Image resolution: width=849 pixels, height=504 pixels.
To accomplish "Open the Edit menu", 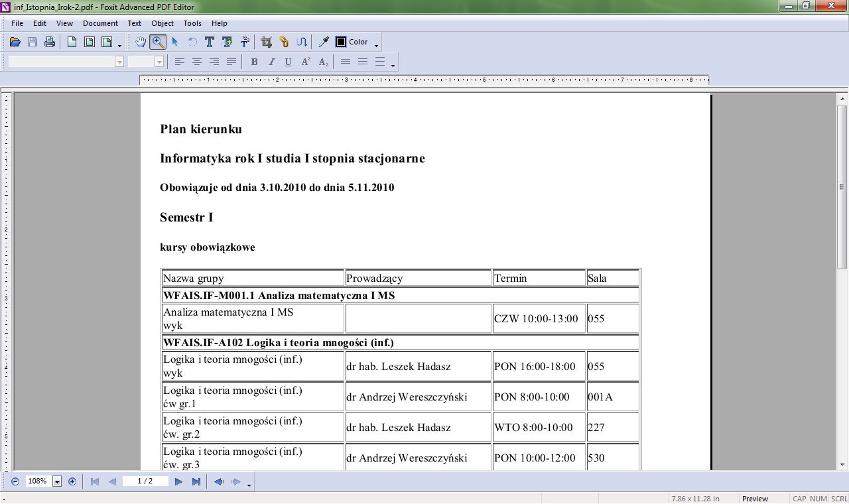I will pyautogui.click(x=40, y=23).
